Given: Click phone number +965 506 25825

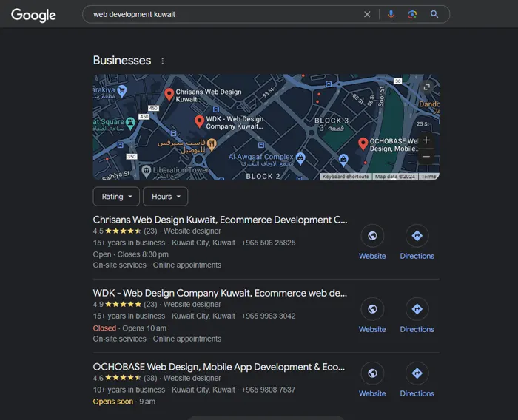Looking at the screenshot, I should coord(268,243).
